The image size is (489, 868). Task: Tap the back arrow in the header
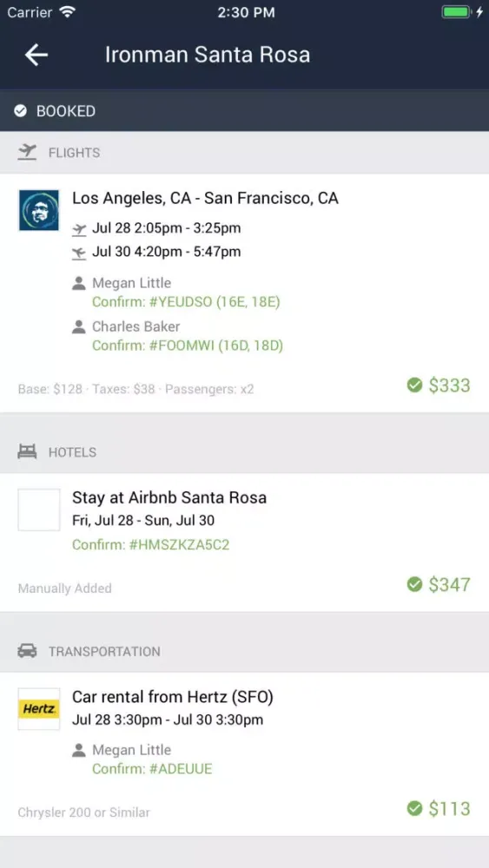click(36, 55)
